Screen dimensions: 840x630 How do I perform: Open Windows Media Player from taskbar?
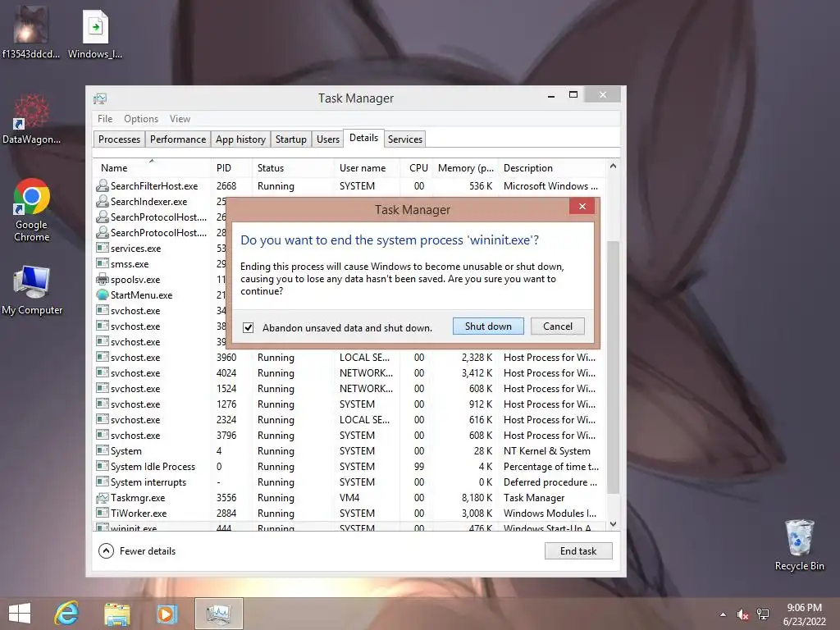pos(167,614)
